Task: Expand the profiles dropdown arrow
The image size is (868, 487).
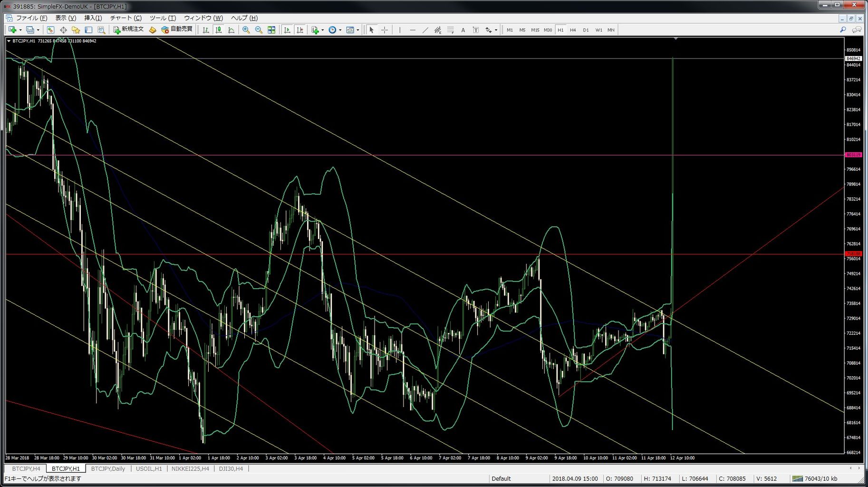Action: pyautogui.click(x=38, y=30)
